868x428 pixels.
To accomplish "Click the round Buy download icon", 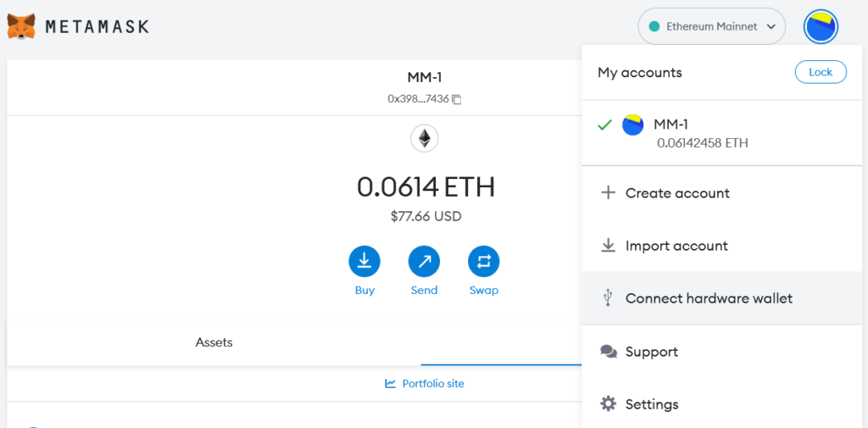I will (x=364, y=261).
